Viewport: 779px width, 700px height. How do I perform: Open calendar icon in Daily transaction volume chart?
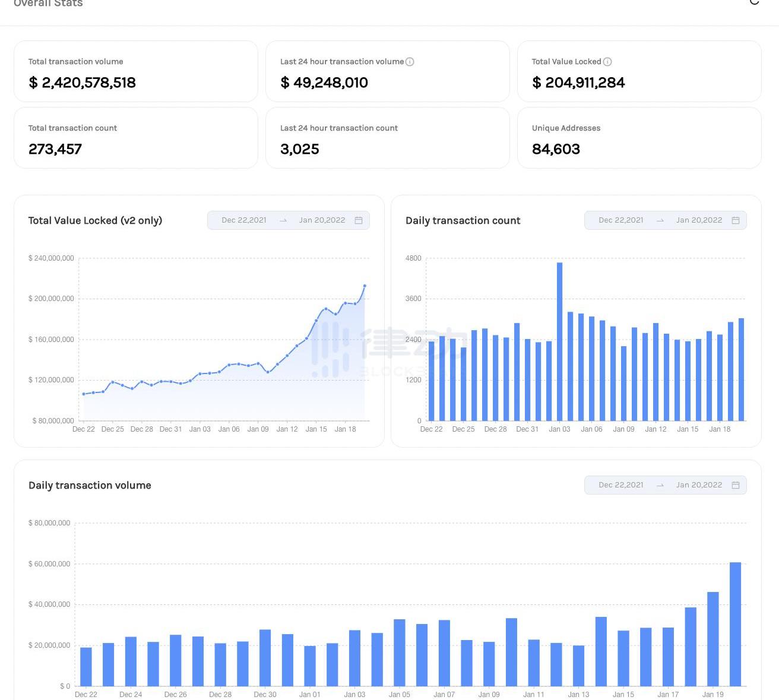(x=736, y=485)
